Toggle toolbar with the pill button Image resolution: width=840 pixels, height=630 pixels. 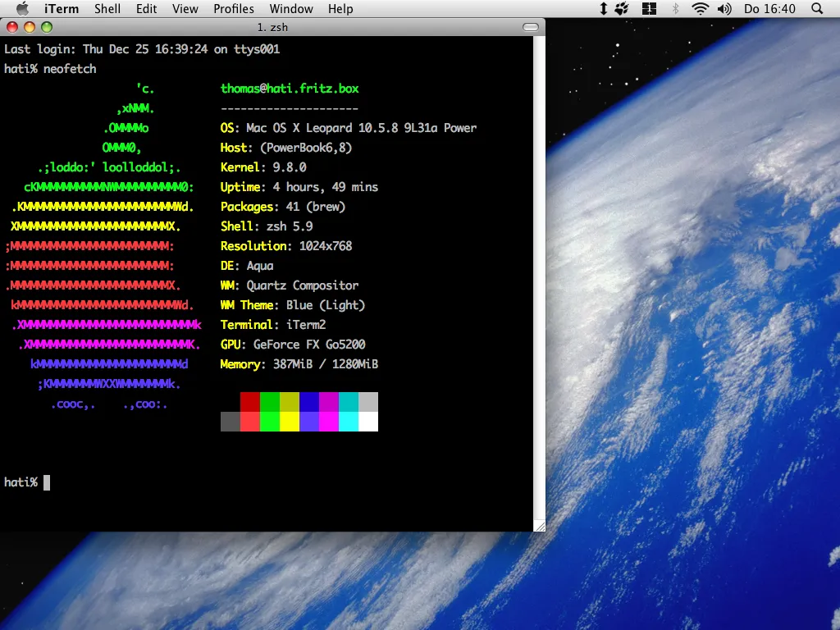coord(532,27)
